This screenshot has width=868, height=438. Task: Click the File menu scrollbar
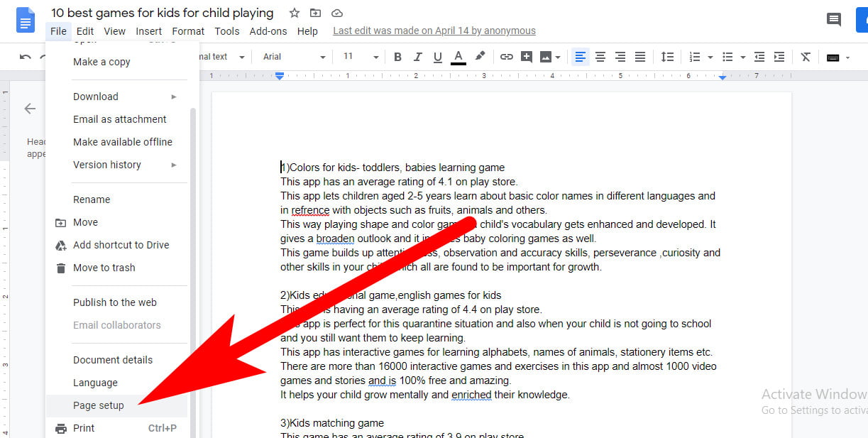193,272
